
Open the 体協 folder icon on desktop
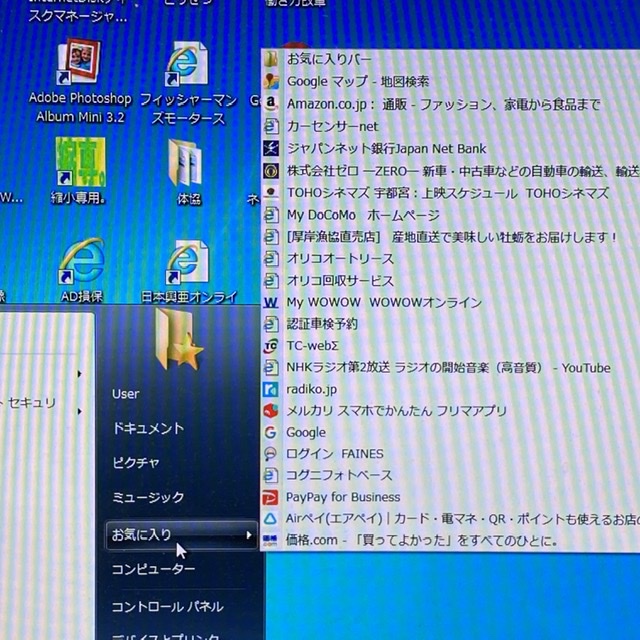pos(187,162)
